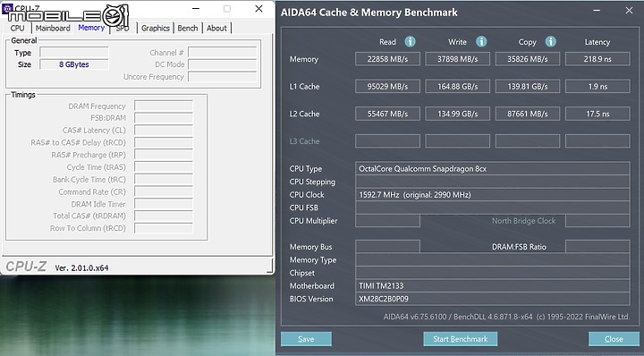Go to the About tab
Image resolution: width=644 pixels, height=356 pixels.
216,28
